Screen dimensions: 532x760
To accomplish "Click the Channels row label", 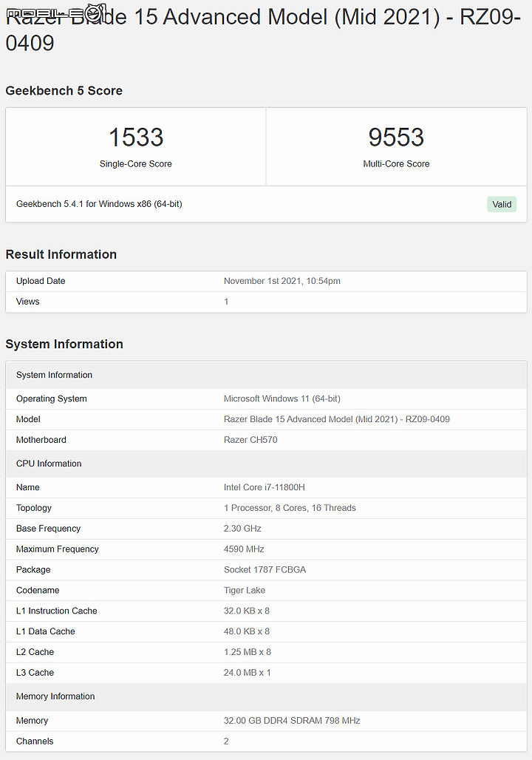I will pyautogui.click(x=35, y=742).
